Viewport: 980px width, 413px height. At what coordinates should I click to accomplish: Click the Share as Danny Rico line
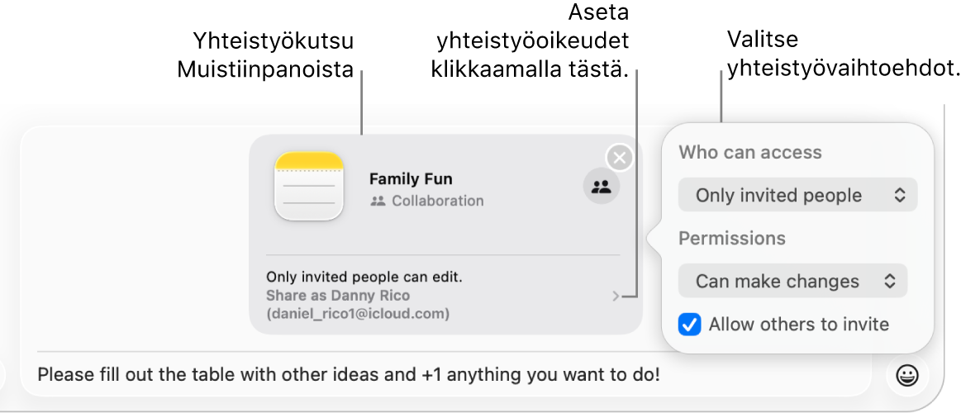tap(338, 296)
